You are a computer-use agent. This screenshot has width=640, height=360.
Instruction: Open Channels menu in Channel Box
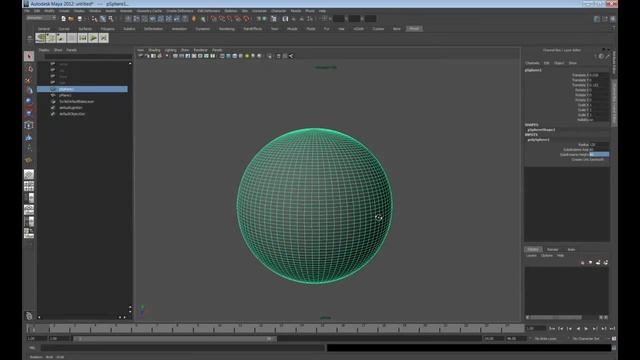coord(532,63)
